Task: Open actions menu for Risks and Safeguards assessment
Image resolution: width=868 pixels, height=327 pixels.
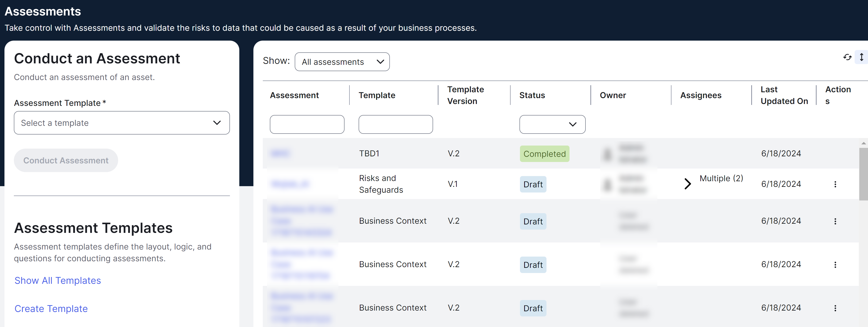Action: [x=835, y=184]
